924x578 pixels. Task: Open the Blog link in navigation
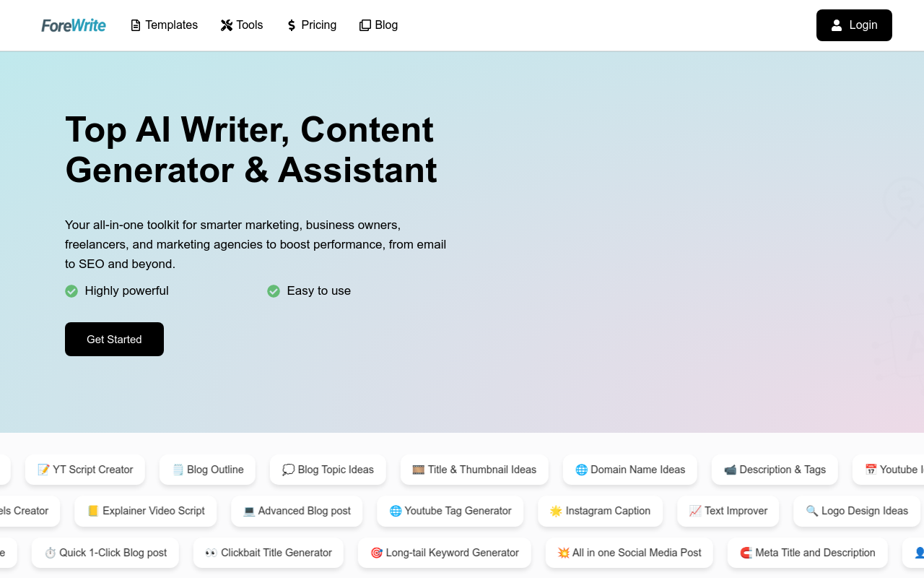pos(379,25)
